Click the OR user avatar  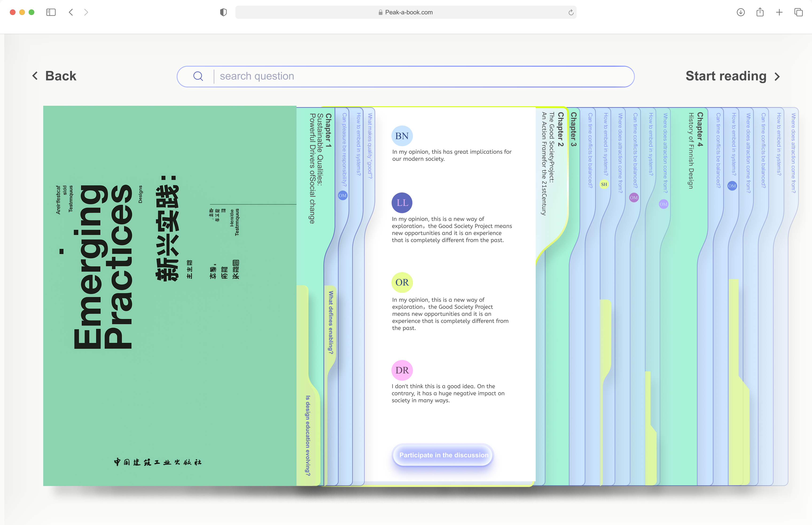(x=402, y=282)
